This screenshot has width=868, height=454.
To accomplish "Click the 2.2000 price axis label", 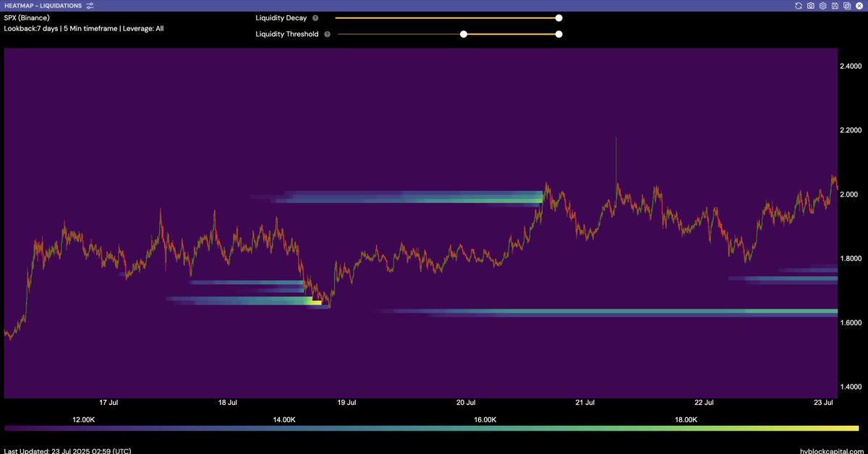I will click(x=850, y=130).
